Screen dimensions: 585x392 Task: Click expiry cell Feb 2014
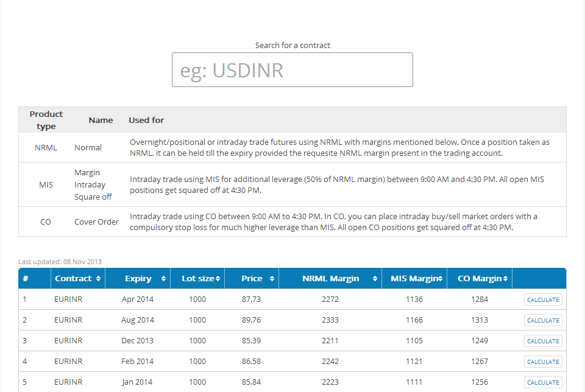137,362
